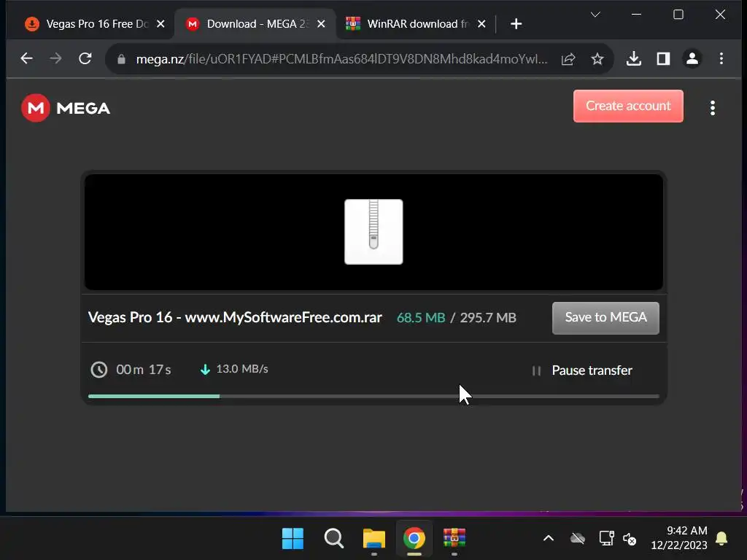This screenshot has width=747, height=560.
Task: Open Chrome profile menu
Action: (x=692, y=58)
